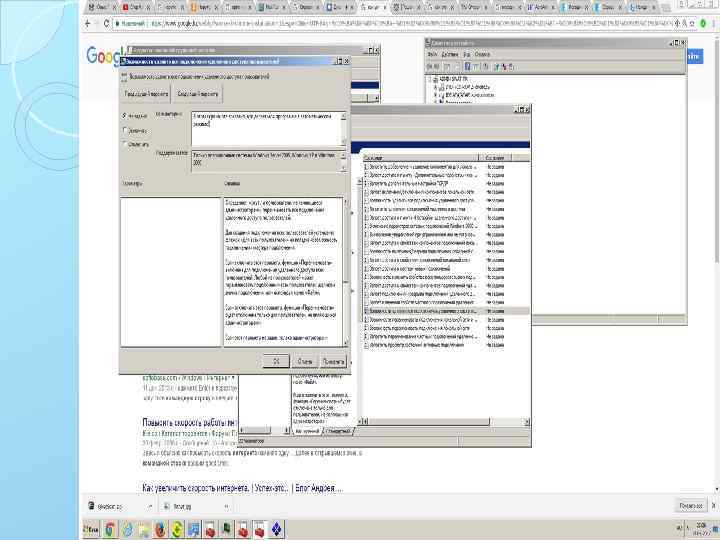Screen dimensions: 720x540
Task: Click the description pane scrollbar in policy dialog
Action: (346, 272)
